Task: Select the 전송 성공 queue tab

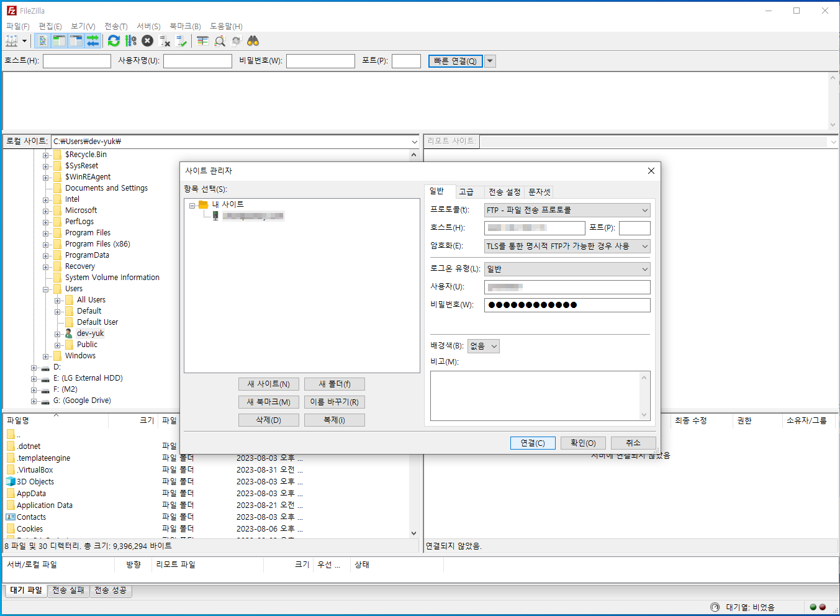Action: pyautogui.click(x=111, y=591)
